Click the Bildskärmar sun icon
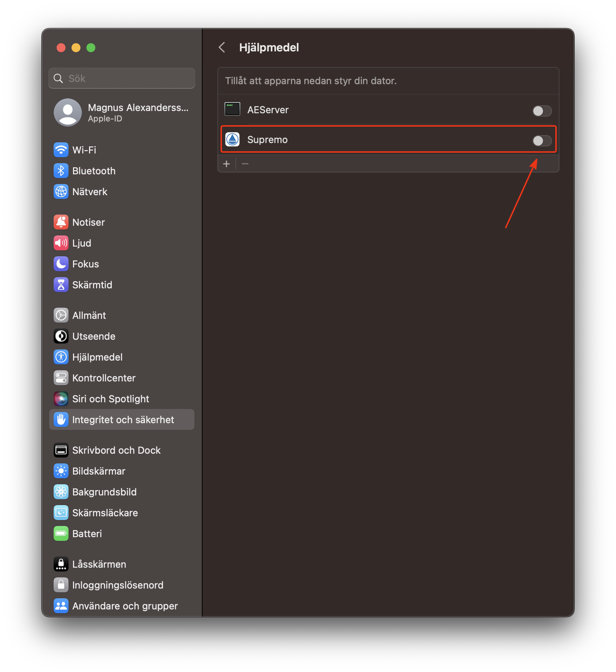Screen dimensions: 616x672 tap(61, 471)
